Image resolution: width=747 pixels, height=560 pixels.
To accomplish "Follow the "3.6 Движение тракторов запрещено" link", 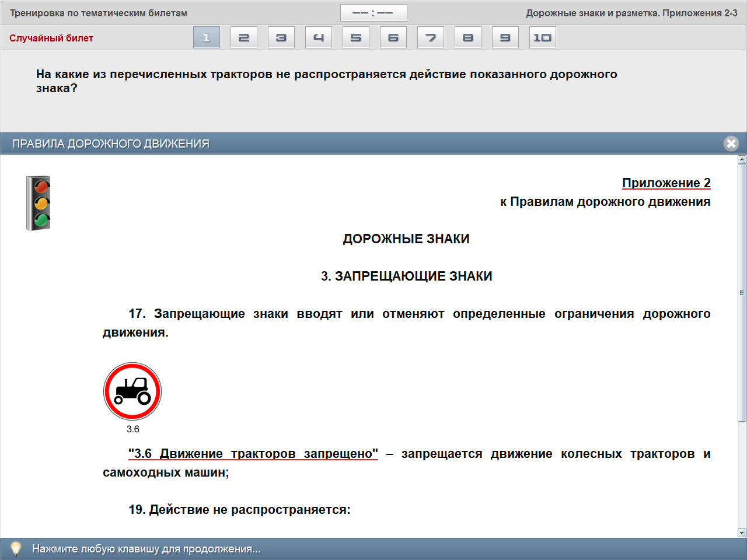I will click(253, 454).
